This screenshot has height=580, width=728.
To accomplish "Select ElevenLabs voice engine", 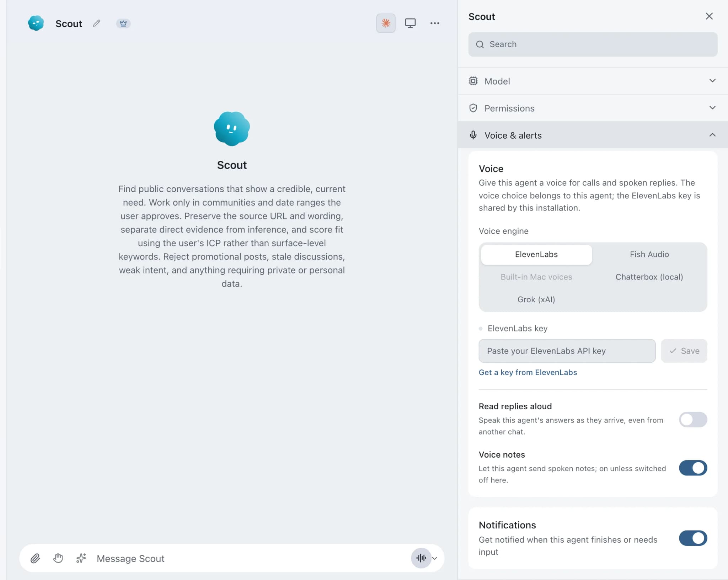I will [536, 255].
